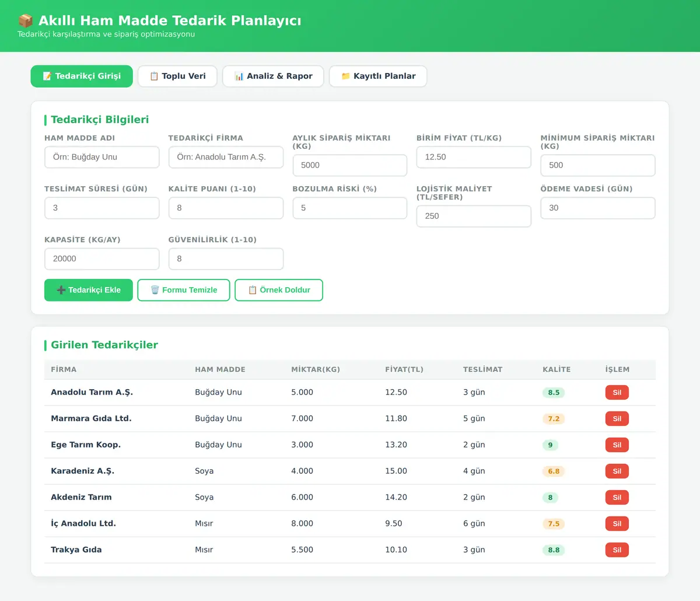
Task: Select the Kalite Puanı input field
Action: click(226, 208)
